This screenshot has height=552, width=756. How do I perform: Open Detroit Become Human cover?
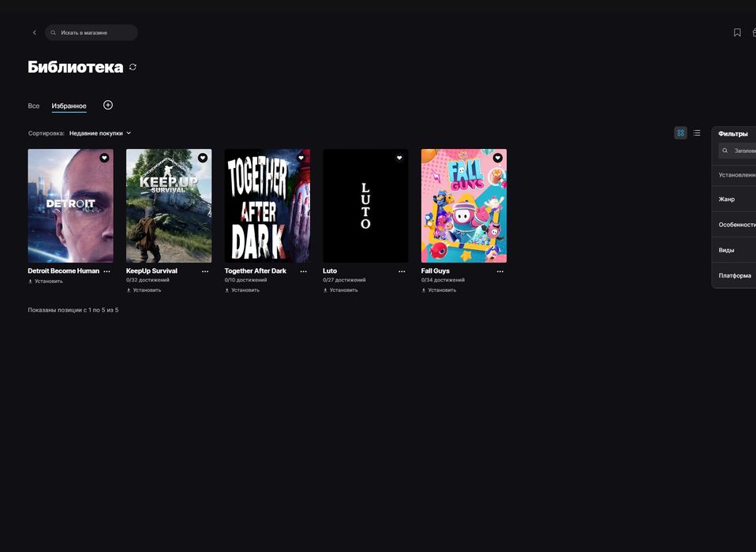pos(70,206)
